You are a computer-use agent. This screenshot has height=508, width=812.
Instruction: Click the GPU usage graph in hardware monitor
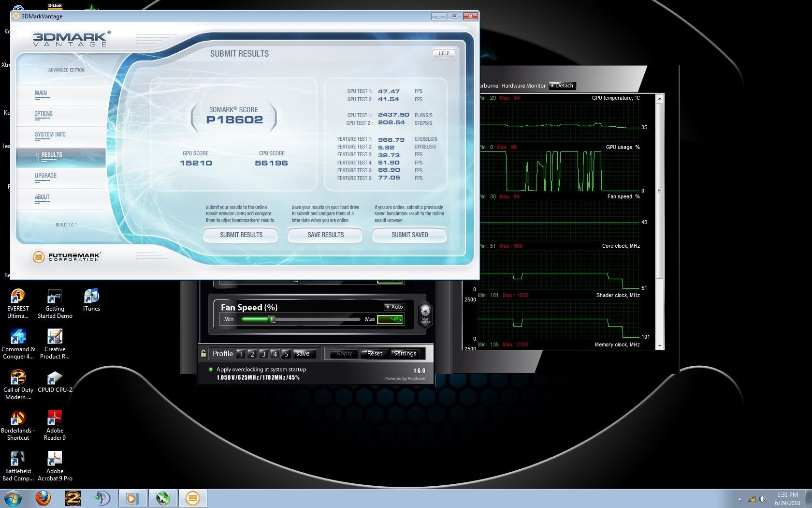click(x=559, y=171)
